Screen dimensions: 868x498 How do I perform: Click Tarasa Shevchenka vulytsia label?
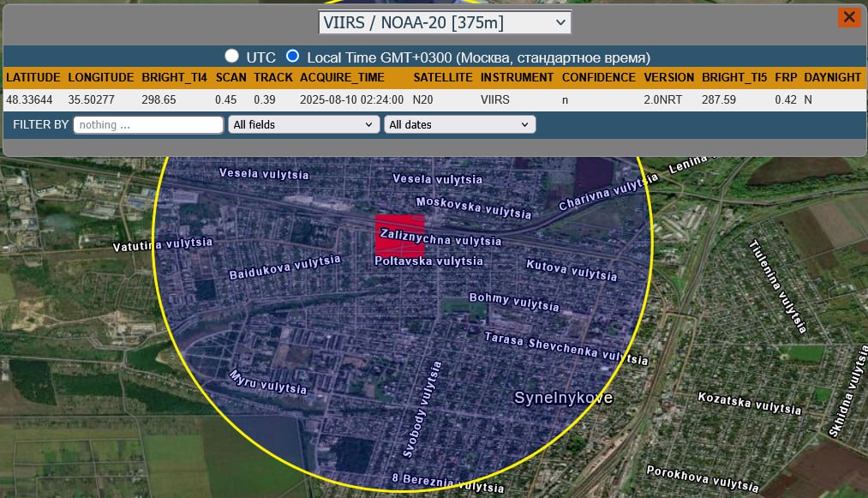[x=566, y=349]
